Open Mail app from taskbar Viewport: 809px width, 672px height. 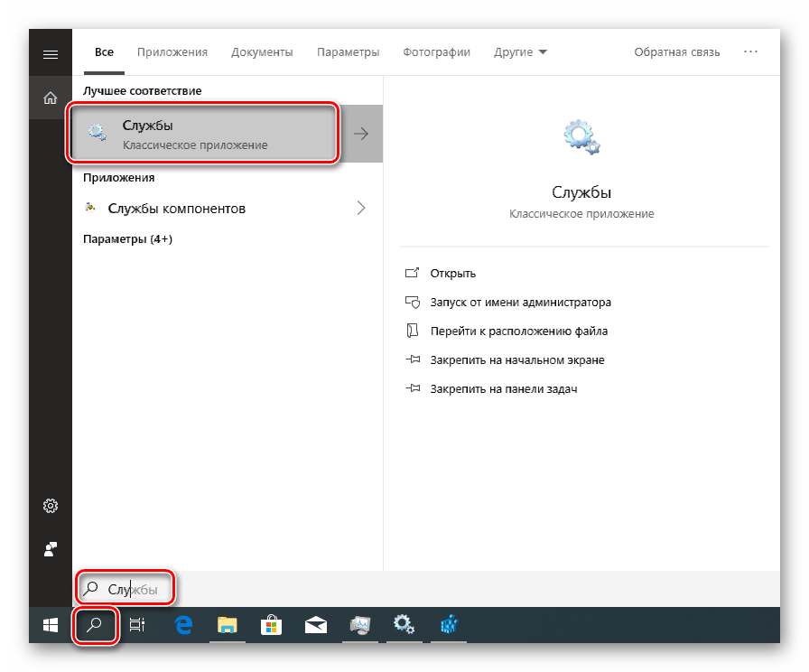314,624
